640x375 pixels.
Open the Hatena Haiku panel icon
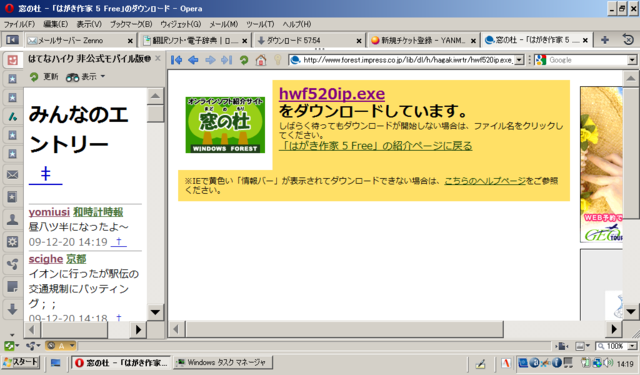coord(12,60)
